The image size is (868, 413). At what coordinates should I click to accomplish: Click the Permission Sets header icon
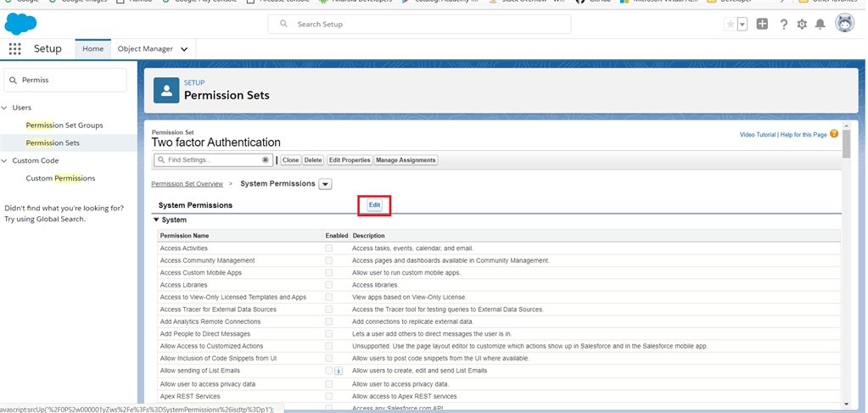pos(166,91)
